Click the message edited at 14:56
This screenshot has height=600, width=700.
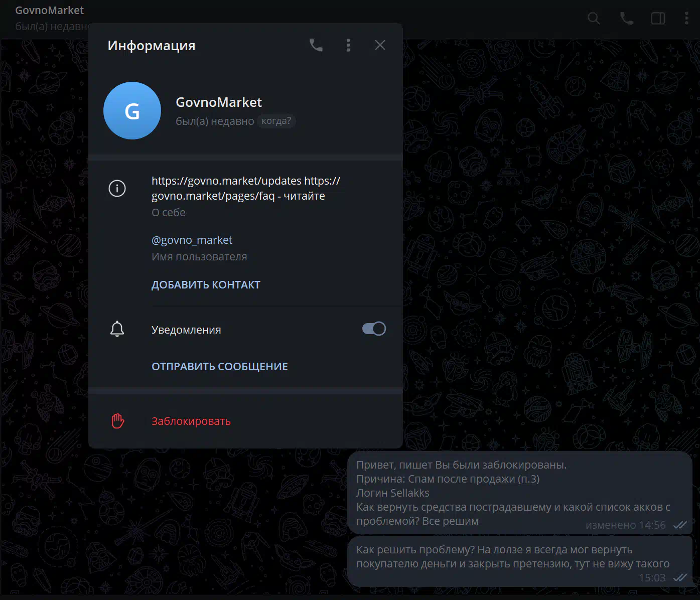[520, 493]
